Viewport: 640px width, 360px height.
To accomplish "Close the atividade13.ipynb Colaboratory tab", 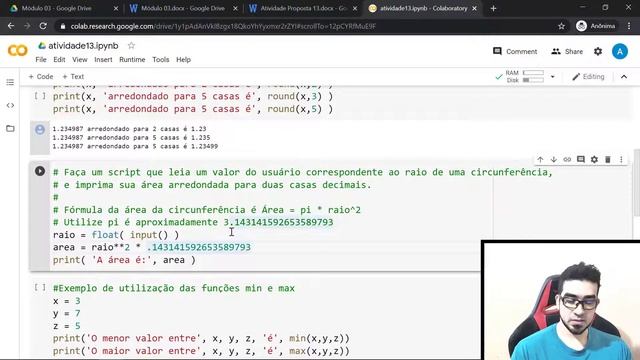I will (474, 8).
